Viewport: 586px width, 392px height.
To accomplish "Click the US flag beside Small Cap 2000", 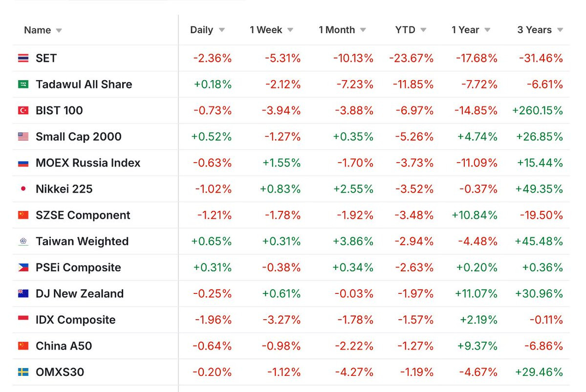I will (x=23, y=137).
